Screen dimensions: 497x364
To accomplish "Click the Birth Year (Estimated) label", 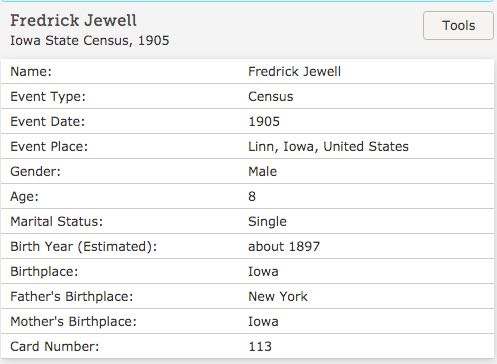I will pos(84,247).
